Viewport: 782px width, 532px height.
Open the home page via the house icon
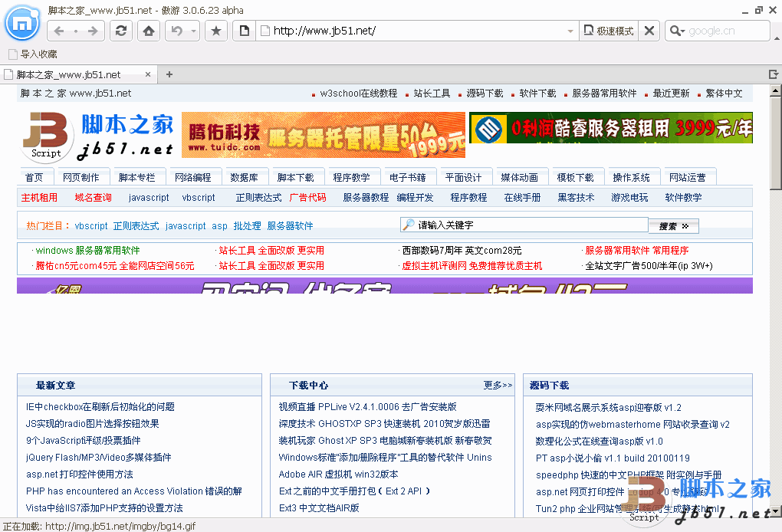click(x=148, y=31)
